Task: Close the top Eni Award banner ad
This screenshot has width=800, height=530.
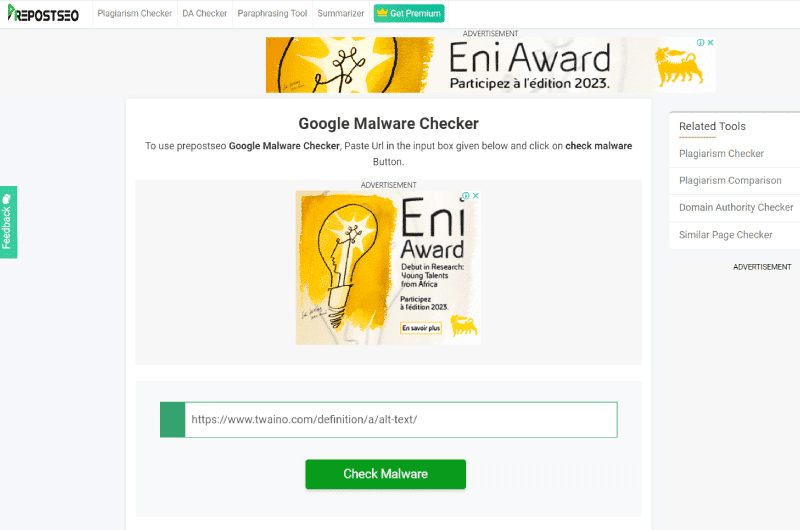Action: (x=710, y=42)
